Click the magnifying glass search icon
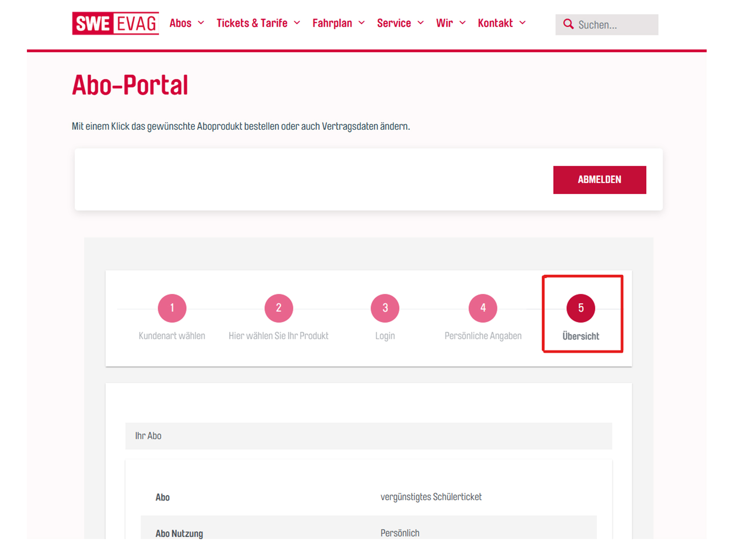747x560 pixels. click(x=568, y=24)
